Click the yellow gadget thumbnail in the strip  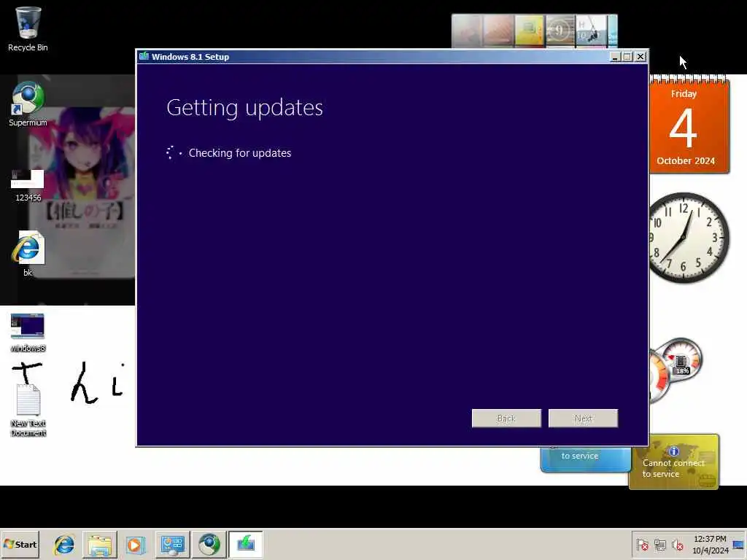point(529,31)
